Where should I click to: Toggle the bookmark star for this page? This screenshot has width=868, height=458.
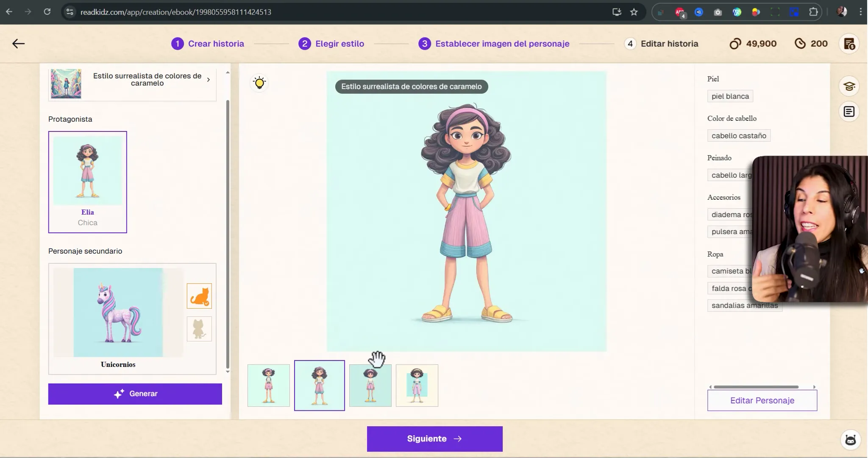pyautogui.click(x=634, y=11)
